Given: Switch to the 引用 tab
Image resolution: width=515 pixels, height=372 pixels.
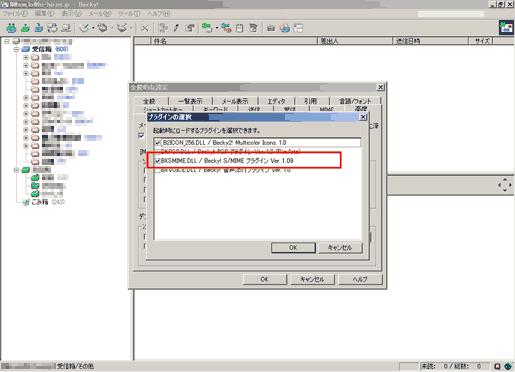Looking at the screenshot, I should pyautogui.click(x=310, y=101).
